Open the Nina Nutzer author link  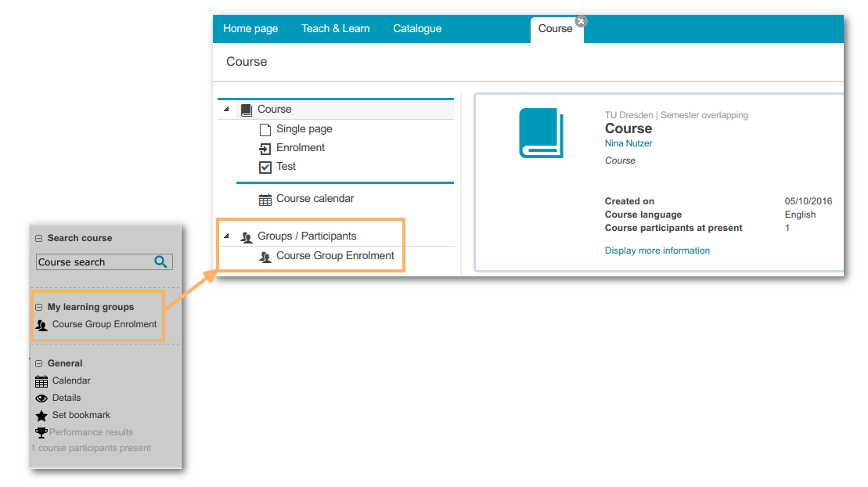click(628, 144)
